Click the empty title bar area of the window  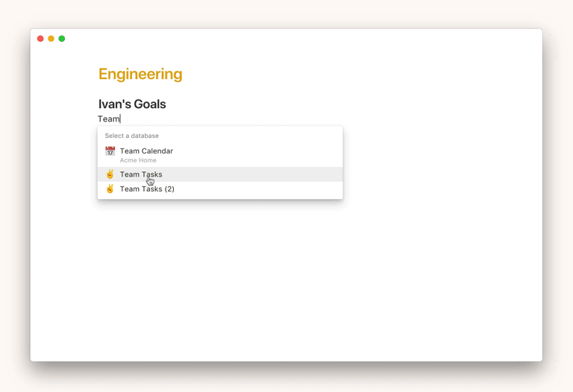coord(298,39)
